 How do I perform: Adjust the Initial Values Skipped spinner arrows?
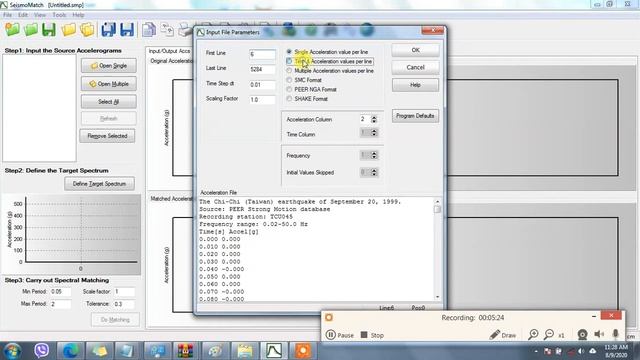(x=374, y=172)
